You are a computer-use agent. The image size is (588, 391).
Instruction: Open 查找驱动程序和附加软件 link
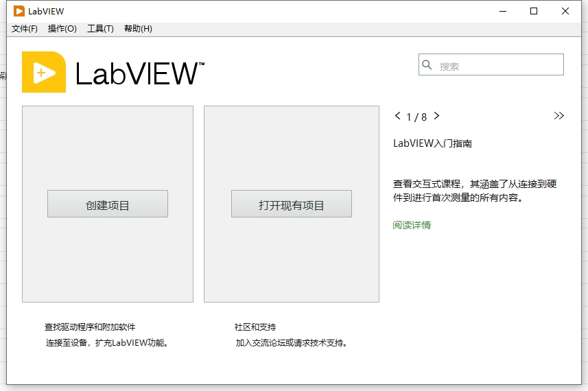(95, 327)
